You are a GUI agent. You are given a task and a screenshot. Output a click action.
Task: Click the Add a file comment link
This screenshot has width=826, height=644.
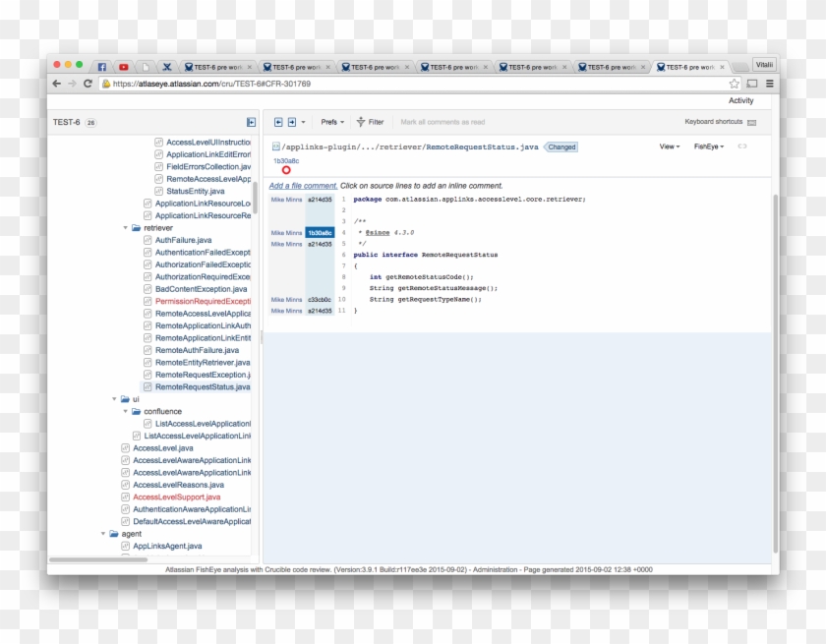(303, 185)
